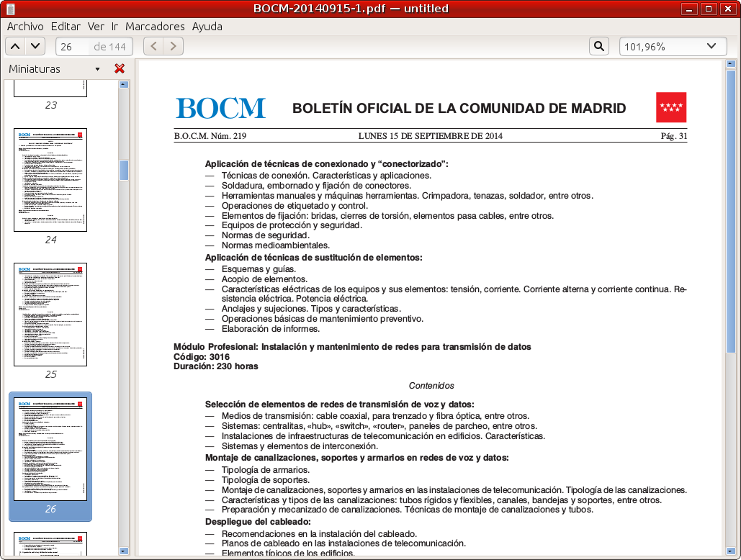Click the red Madrid flag logo
The width and height of the screenshot is (741, 560).
pyautogui.click(x=670, y=107)
